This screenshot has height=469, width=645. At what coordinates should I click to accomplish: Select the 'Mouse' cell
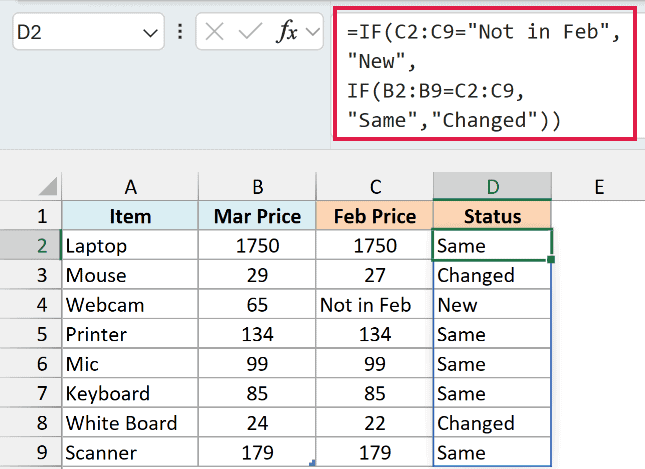pyautogui.click(x=130, y=275)
